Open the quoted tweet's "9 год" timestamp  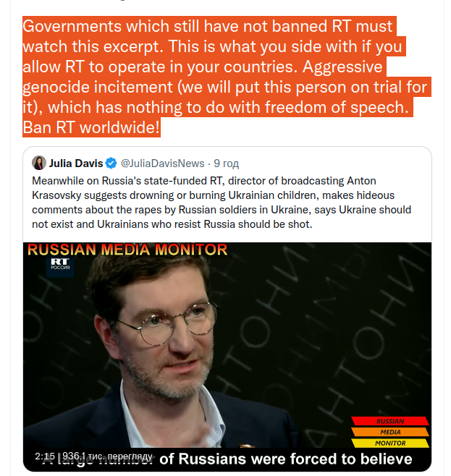click(227, 163)
